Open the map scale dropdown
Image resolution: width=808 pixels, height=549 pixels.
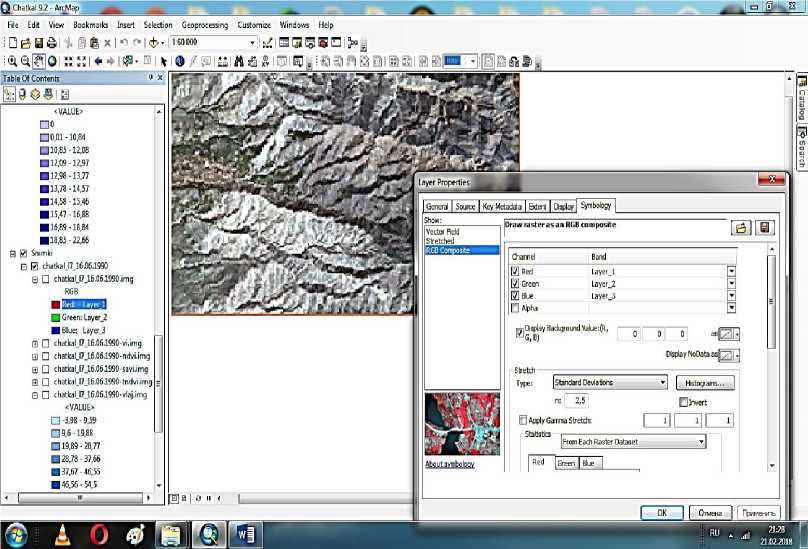[252, 43]
